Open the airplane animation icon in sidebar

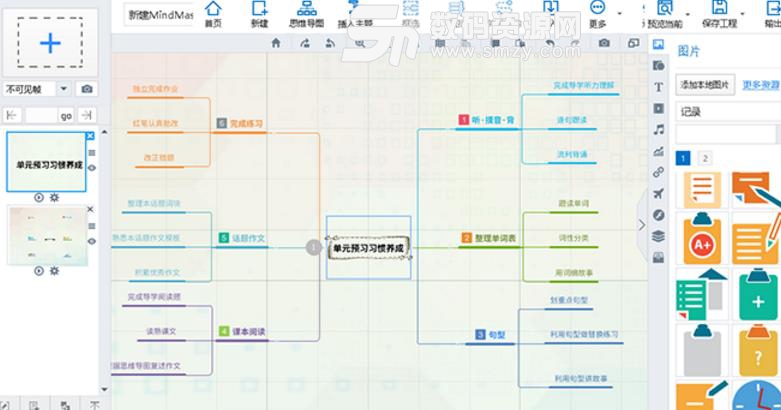coord(658,194)
